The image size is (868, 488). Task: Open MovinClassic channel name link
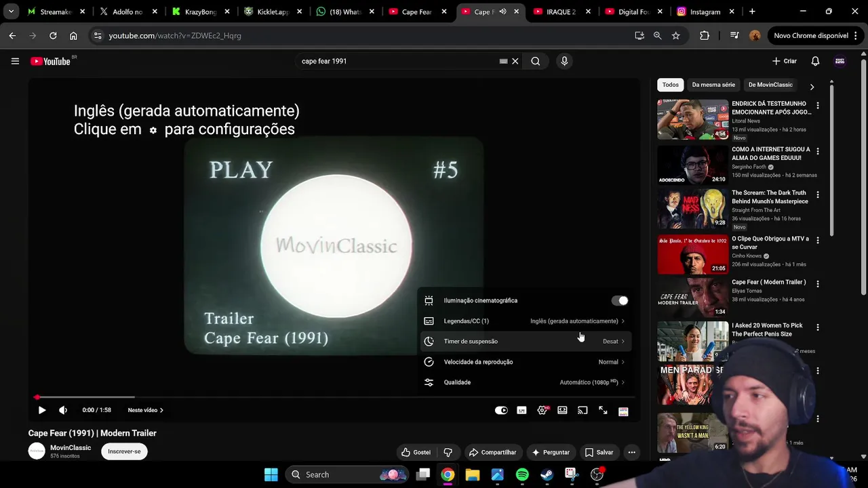[71, 447]
